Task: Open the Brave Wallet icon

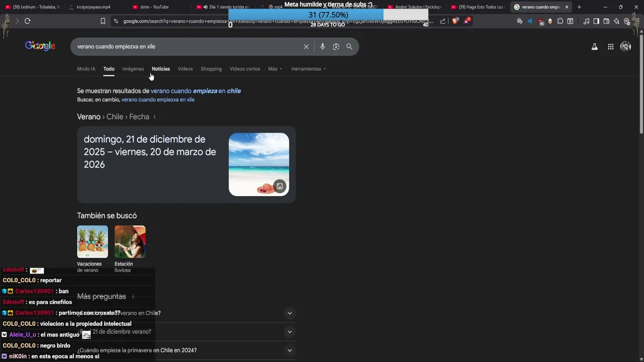Action: [x=606, y=21]
